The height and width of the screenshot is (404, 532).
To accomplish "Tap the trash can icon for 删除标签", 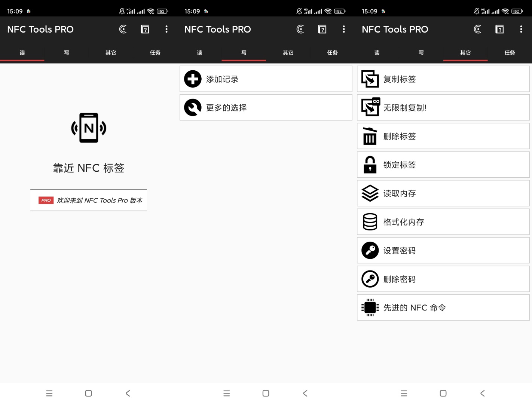I will click(370, 136).
